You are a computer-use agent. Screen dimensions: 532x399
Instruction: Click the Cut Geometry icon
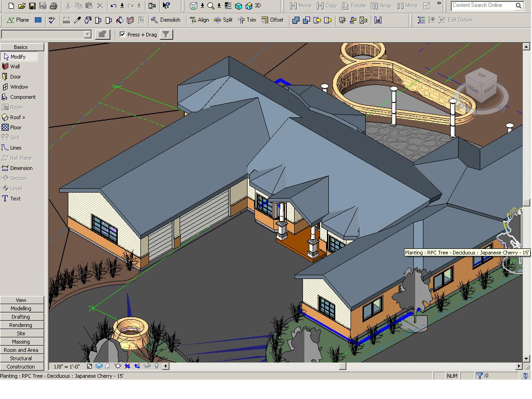[317, 20]
